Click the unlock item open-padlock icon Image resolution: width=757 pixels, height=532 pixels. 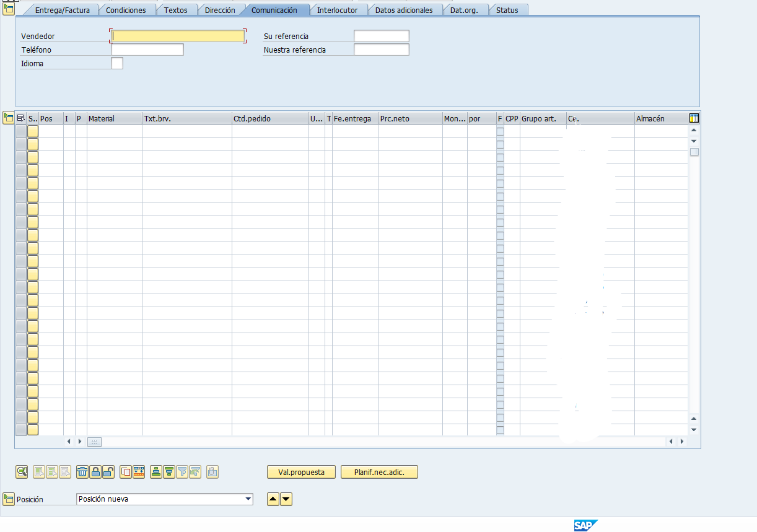point(108,472)
